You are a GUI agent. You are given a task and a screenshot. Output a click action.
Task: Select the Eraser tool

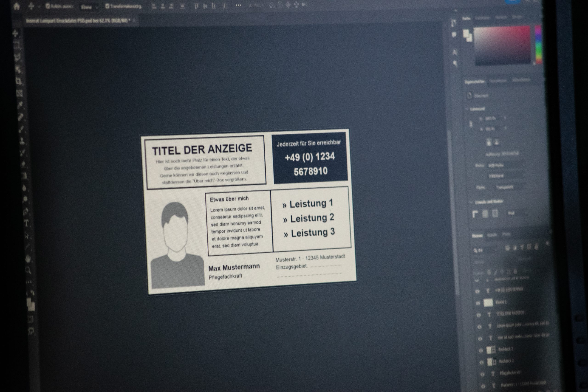click(23, 164)
